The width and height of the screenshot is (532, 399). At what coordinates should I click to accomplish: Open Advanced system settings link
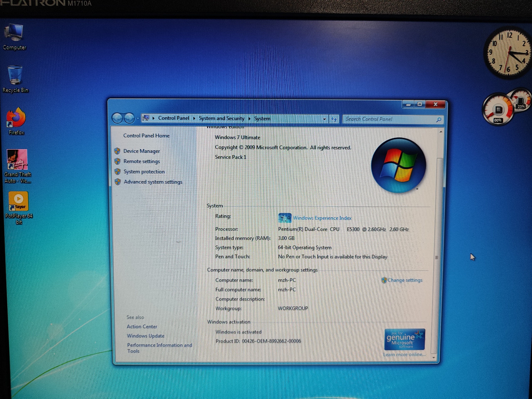(x=153, y=182)
